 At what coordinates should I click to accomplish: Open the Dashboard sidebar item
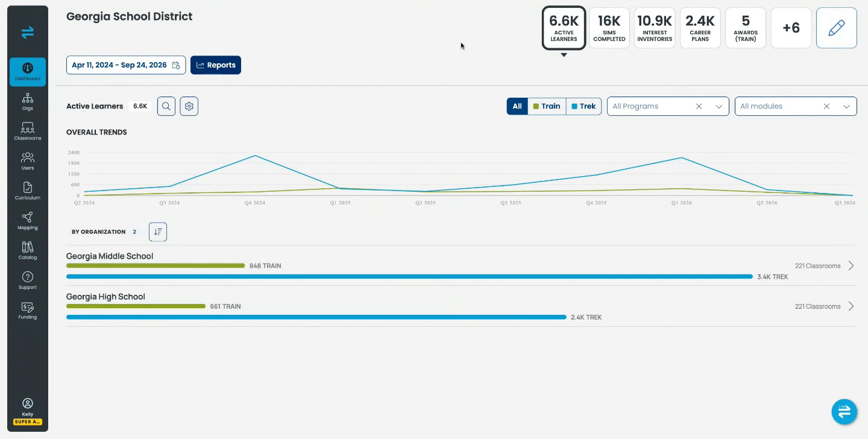coord(28,72)
